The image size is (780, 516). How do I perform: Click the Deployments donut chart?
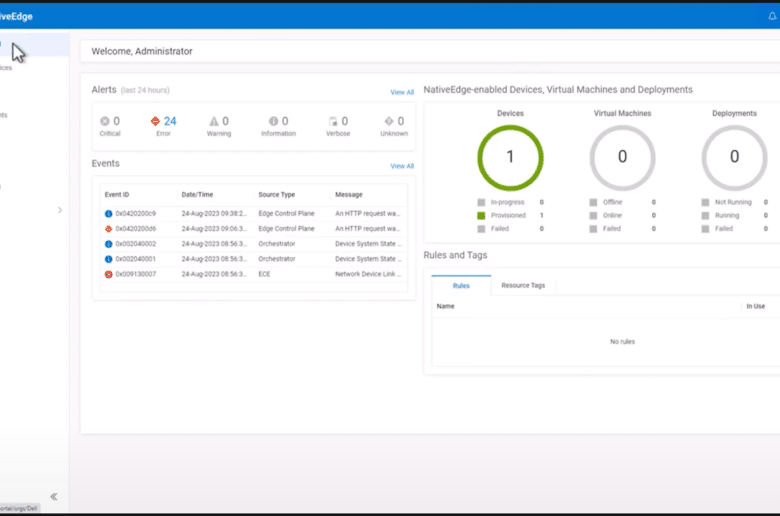point(734,157)
